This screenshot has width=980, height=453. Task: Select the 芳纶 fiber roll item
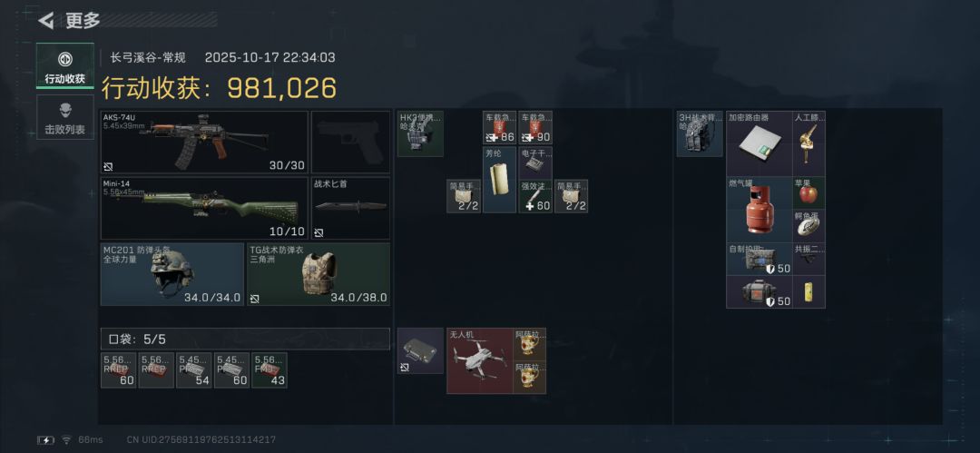coord(499,180)
